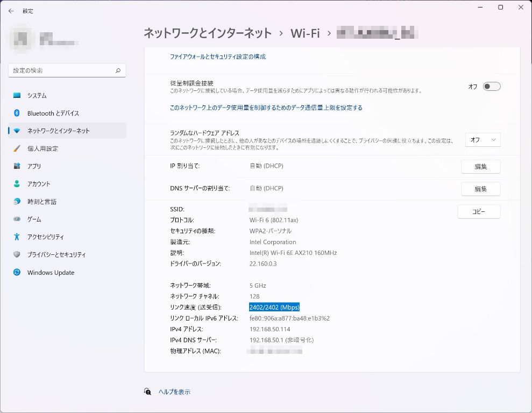The image size is (532, 413).
Task: Open アクセシビリティ settings page
Action: 67,237
